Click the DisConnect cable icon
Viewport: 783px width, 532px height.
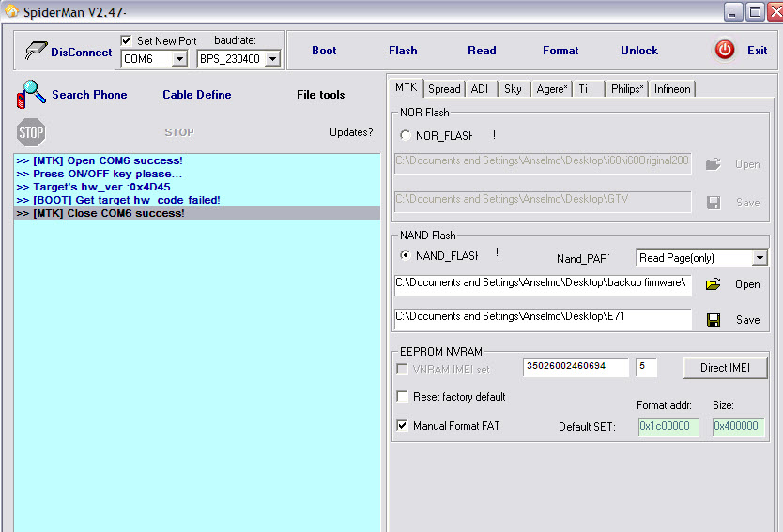(36, 50)
